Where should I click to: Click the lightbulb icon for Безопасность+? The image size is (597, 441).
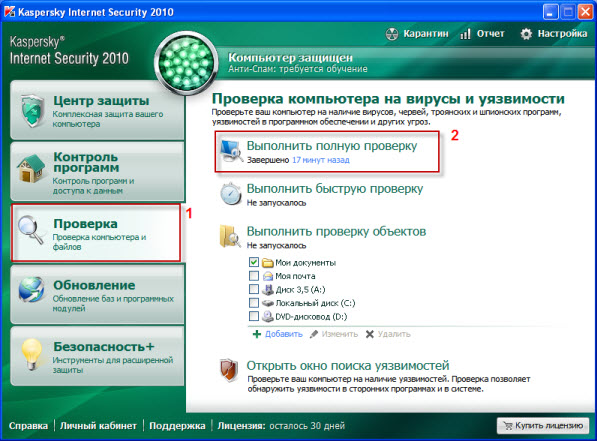pyautogui.click(x=32, y=354)
